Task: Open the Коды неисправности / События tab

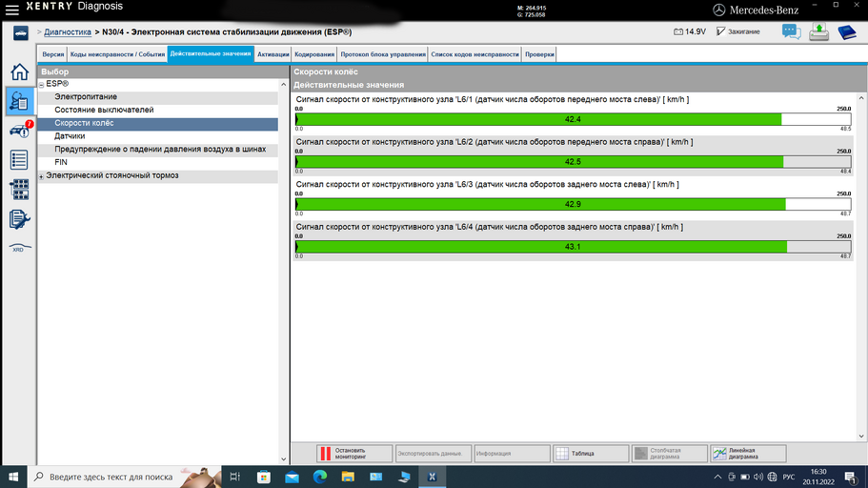Action: (x=117, y=54)
